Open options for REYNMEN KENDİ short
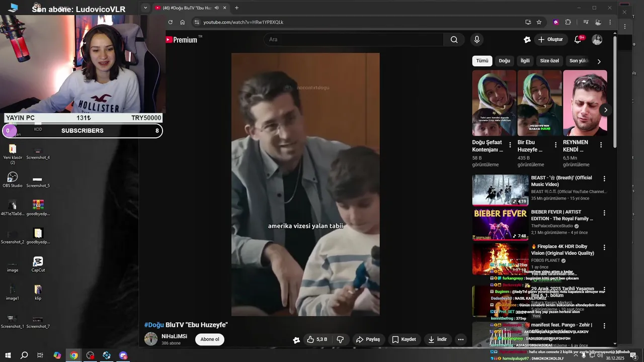The width and height of the screenshot is (644, 362). tap(601, 145)
